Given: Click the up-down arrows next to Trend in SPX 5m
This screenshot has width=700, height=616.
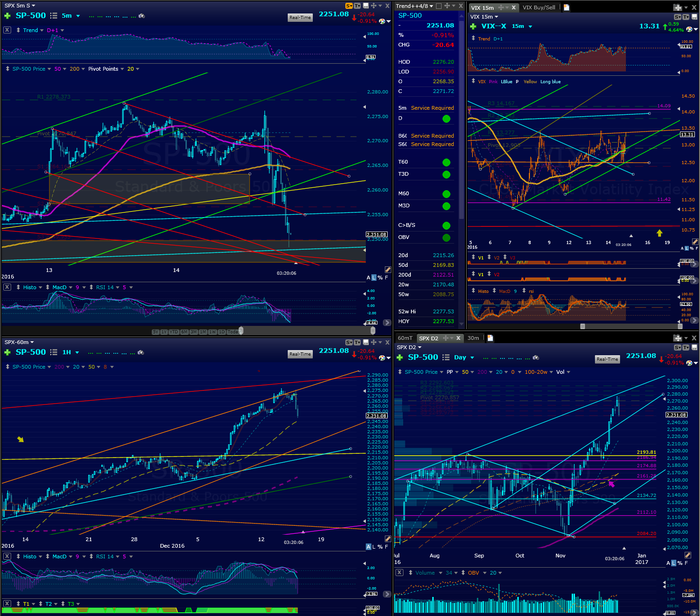Looking at the screenshot, I should (18, 30).
